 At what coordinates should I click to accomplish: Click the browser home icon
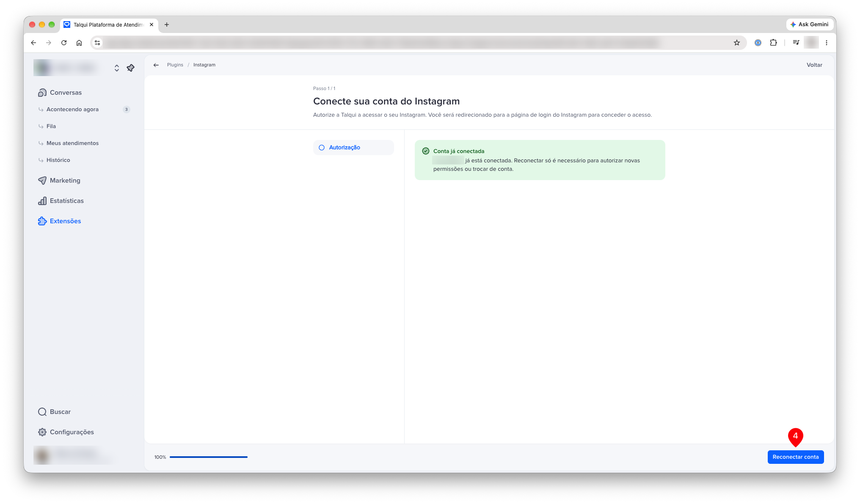tap(79, 43)
